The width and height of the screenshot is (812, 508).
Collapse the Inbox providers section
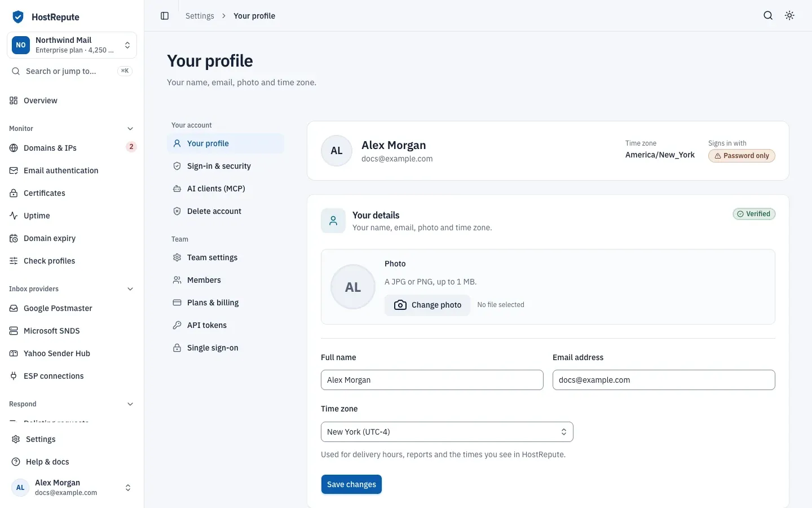click(x=130, y=289)
